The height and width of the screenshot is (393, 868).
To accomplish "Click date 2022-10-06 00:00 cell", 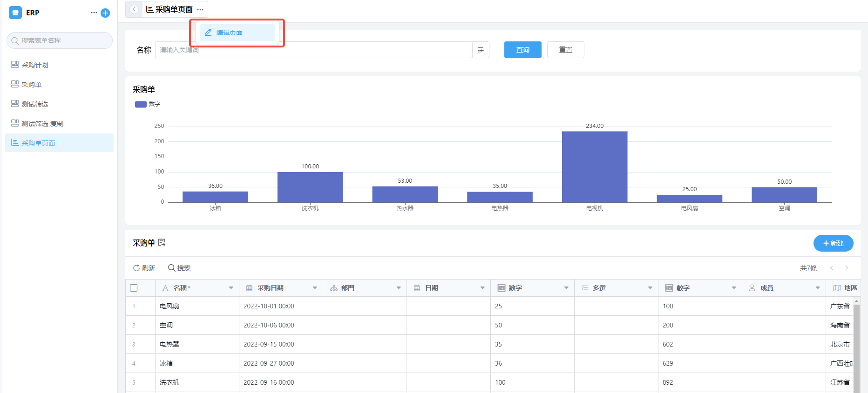I will point(281,325).
